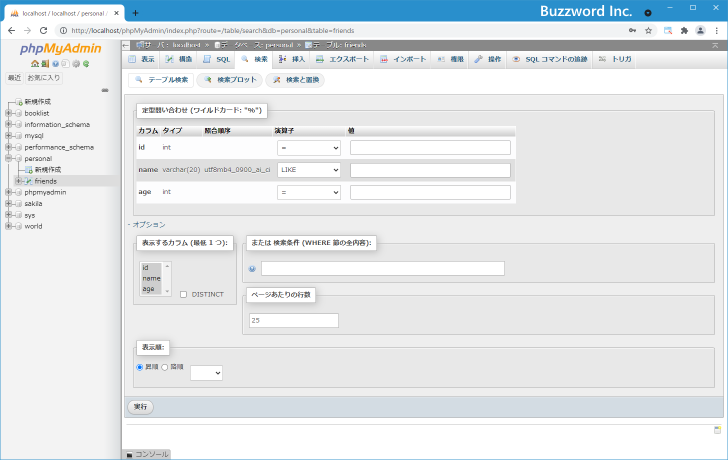Open navigation panel settings gear icon
Viewport: 728px width, 460px height.
pyautogui.click(x=76, y=64)
